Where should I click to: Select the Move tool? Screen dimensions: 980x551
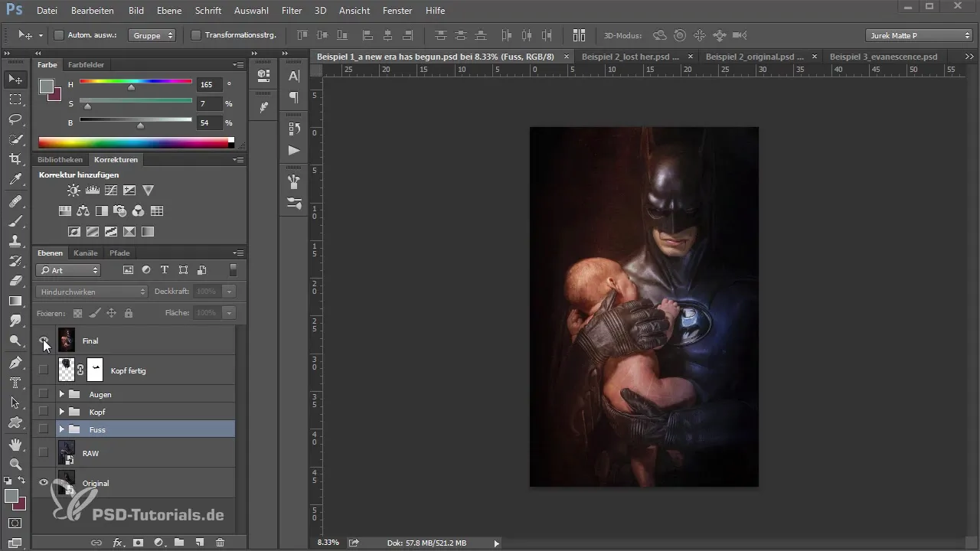pos(15,79)
